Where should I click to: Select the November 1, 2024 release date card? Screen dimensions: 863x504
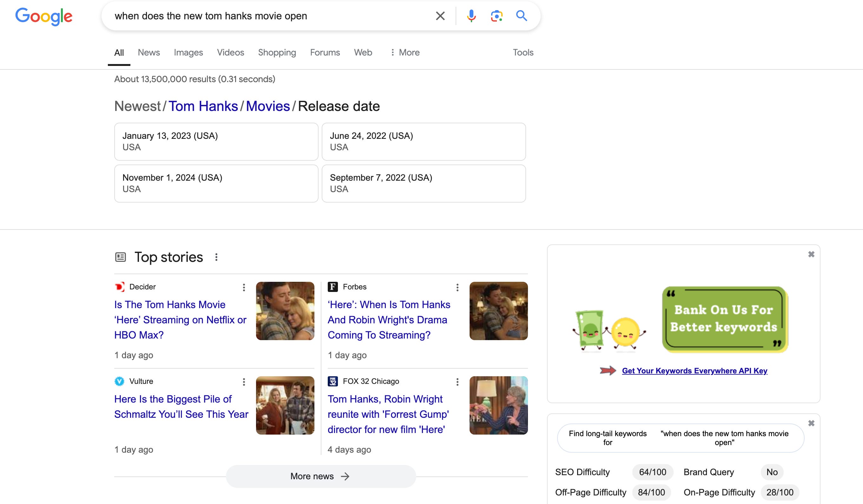coord(216,184)
